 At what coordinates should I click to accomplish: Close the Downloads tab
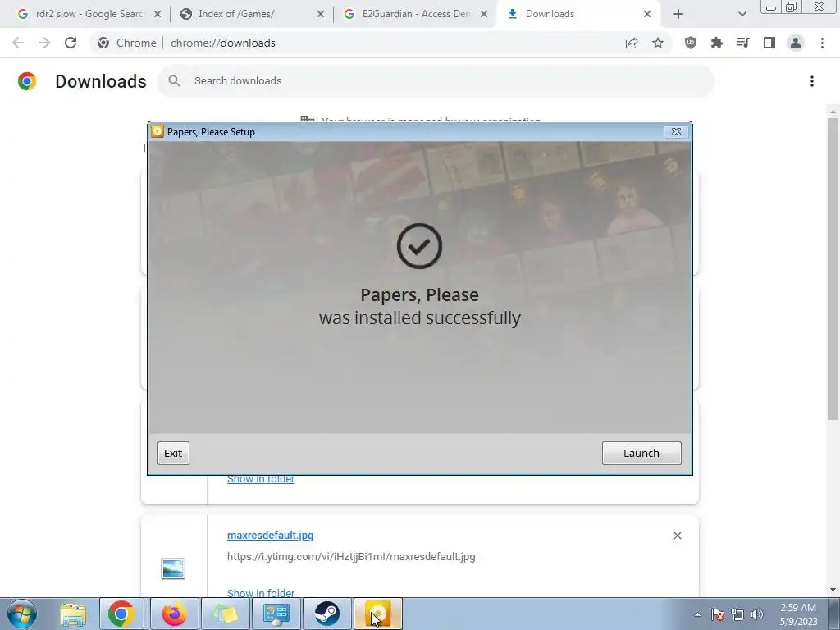tap(647, 14)
